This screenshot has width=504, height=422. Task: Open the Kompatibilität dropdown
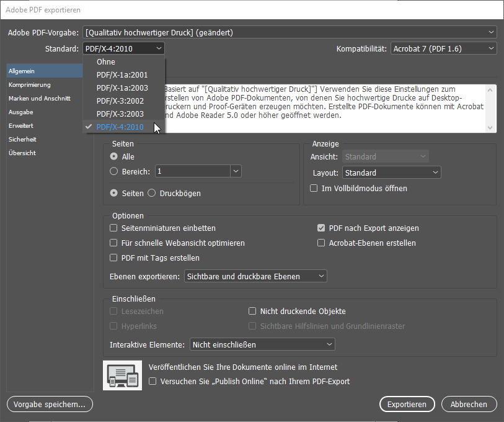444,48
